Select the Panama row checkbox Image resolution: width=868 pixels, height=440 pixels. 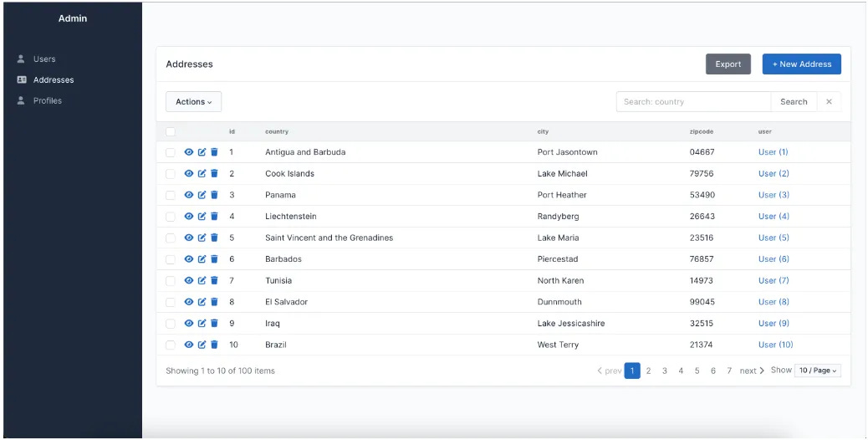tap(171, 196)
